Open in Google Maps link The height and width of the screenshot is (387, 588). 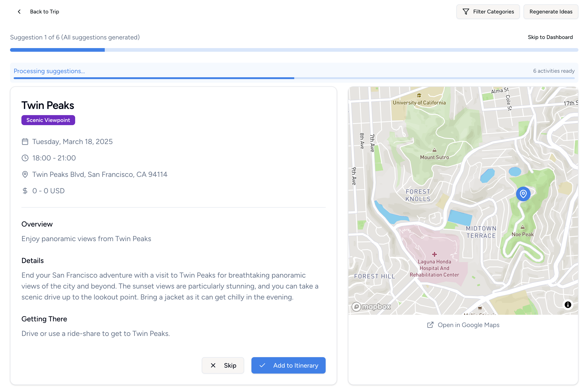(468, 325)
